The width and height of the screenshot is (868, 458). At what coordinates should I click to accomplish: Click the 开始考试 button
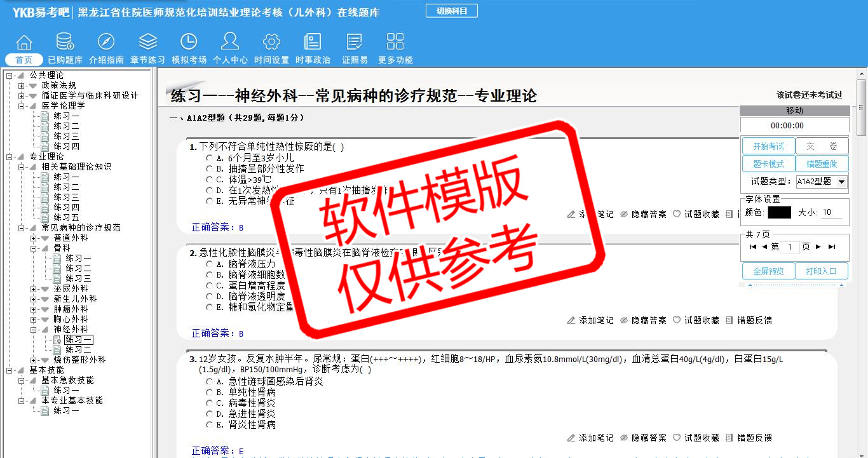coord(768,147)
